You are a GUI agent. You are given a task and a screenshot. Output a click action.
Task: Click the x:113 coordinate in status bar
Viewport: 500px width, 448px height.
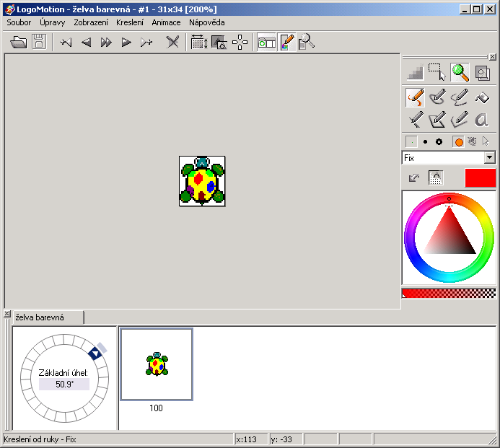246,439
